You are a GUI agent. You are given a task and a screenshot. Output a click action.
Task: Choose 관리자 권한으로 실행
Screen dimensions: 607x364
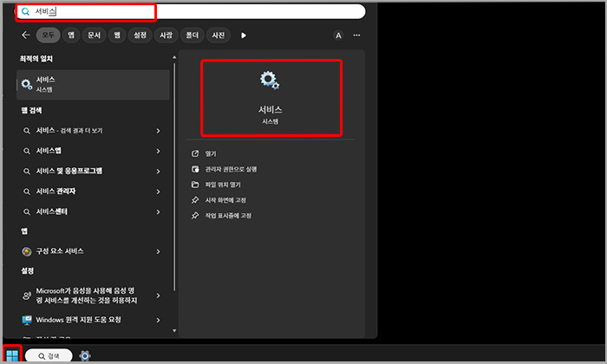click(231, 169)
